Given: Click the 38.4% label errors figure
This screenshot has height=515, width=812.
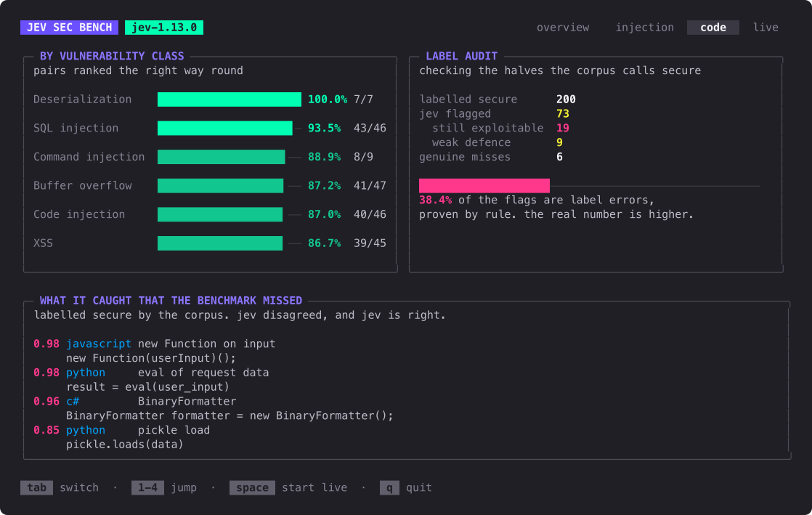Looking at the screenshot, I should (x=435, y=200).
